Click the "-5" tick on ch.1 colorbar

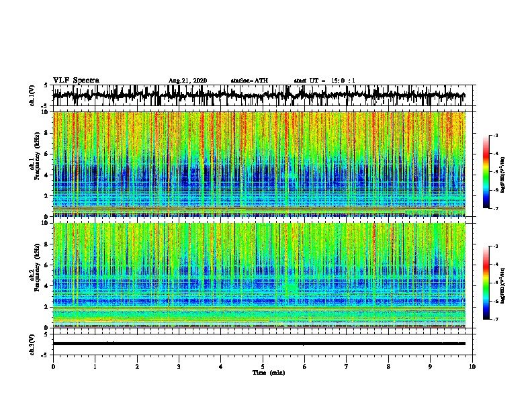coord(496,172)
